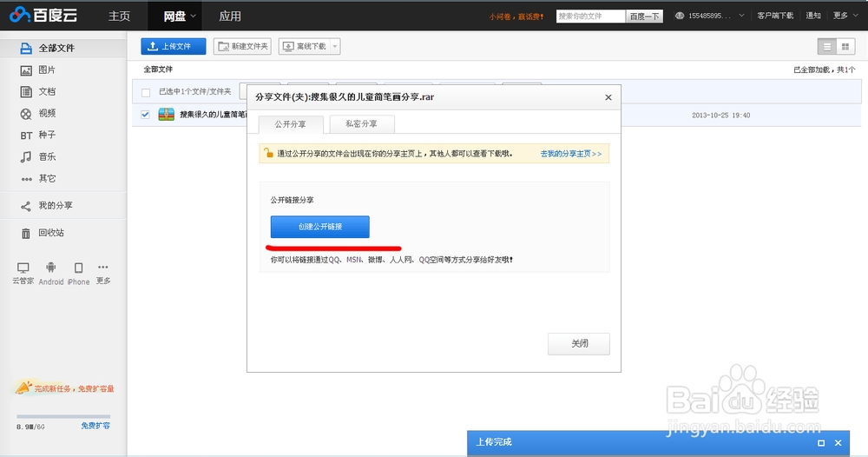Viewport: 868px width, 457px height.
Task: Open the 网盘 top menu
Action: coord(175,16)
